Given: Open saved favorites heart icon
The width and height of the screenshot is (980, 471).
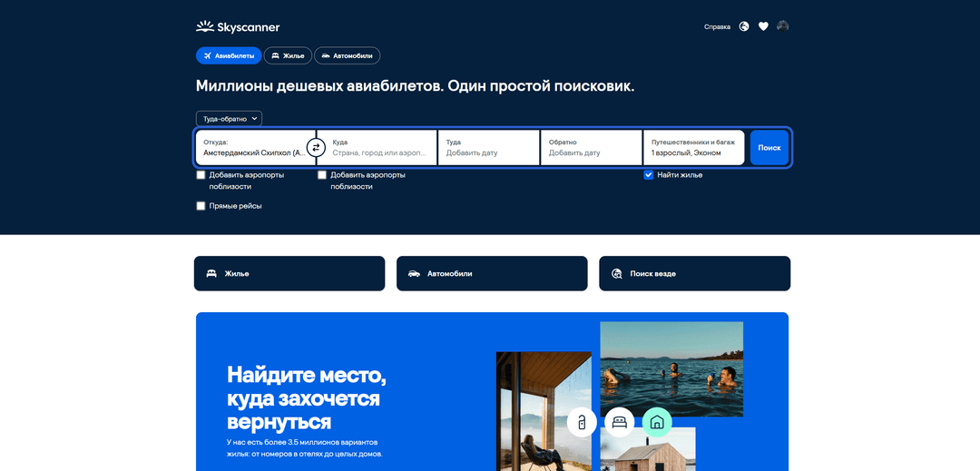Looking at the screenshot, I should coord(763,26).
